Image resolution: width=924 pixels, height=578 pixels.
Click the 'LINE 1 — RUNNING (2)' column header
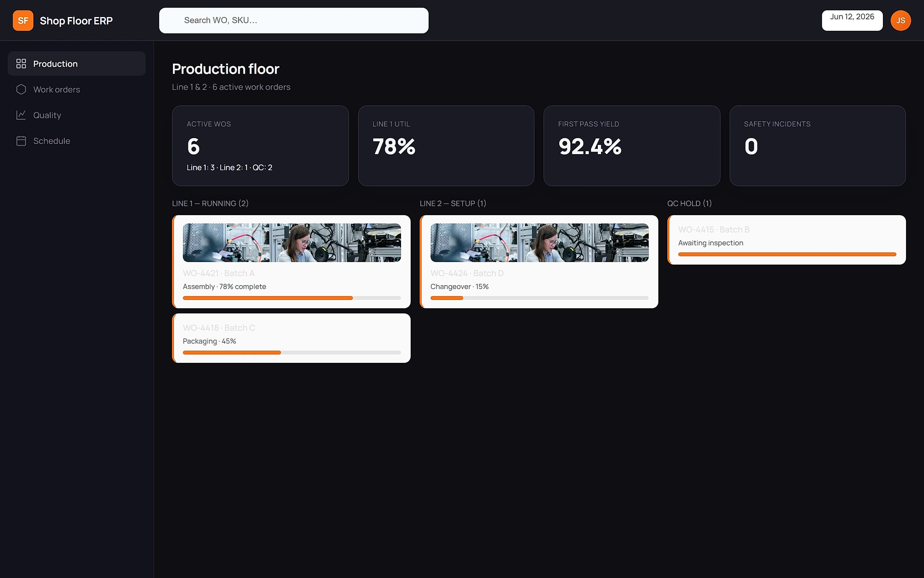tap(210, 203)
